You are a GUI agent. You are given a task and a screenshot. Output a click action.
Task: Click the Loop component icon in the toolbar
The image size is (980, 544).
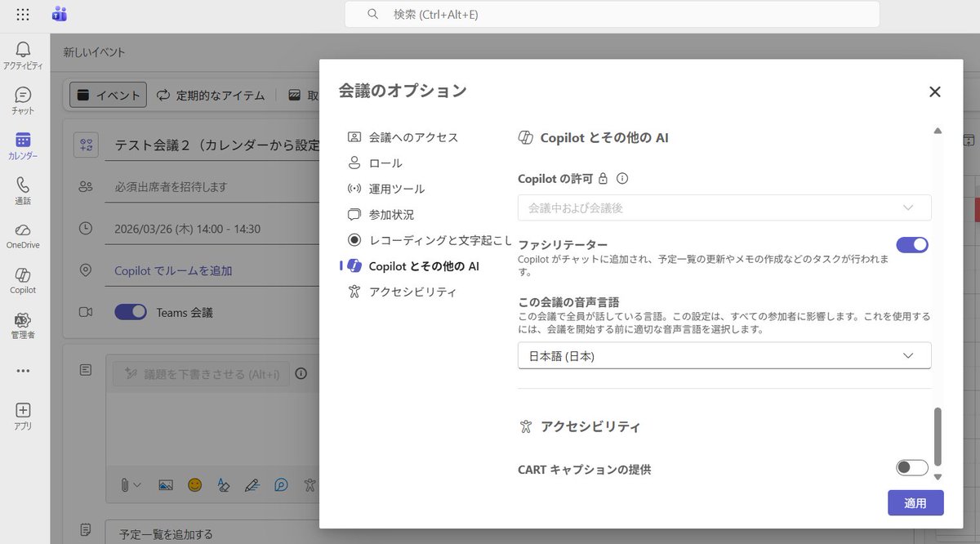(x=280, y=484)
